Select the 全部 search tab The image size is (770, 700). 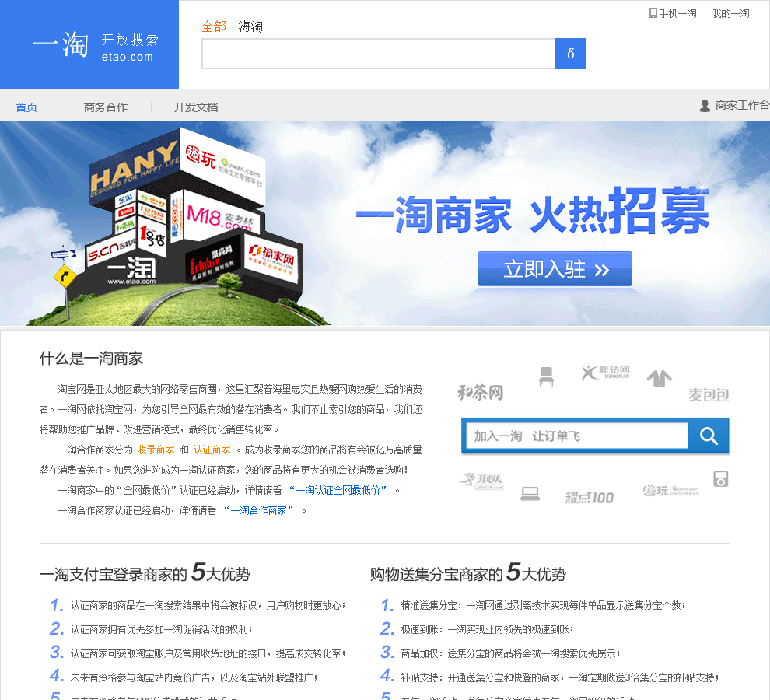[214, 26]
